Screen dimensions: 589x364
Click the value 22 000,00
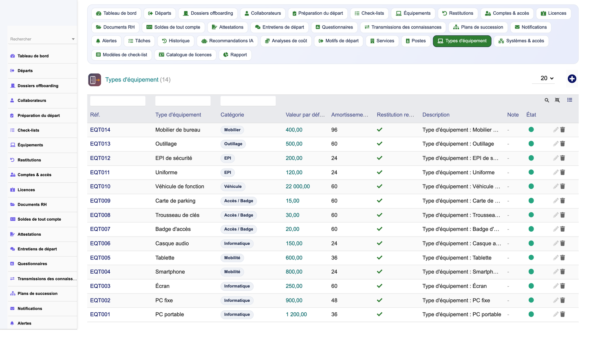(298, 186)
